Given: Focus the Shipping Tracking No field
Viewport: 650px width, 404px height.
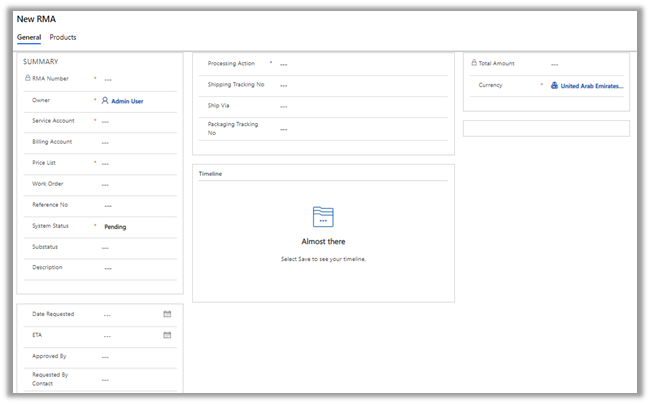Looking at the screenshot, I should tap(360, 85).
